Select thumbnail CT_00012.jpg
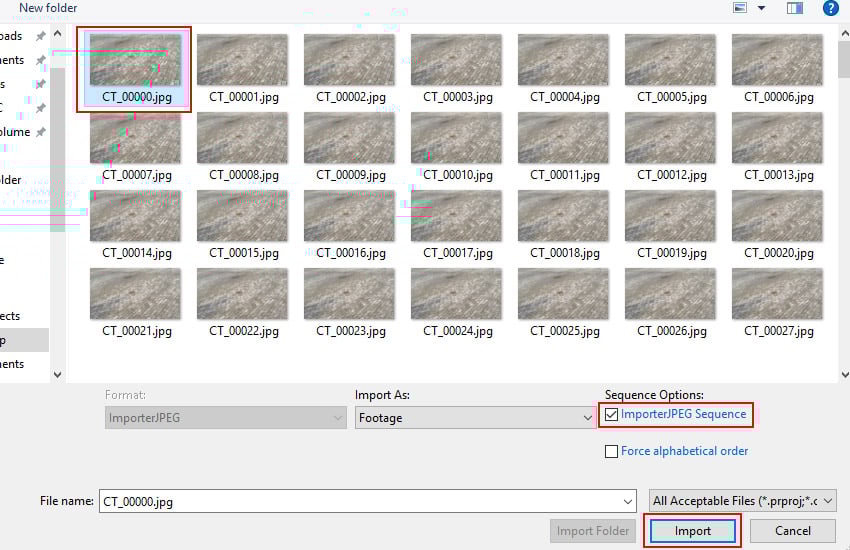The height and width of the screenshot is (550, 850). click(x=670, y=138)
